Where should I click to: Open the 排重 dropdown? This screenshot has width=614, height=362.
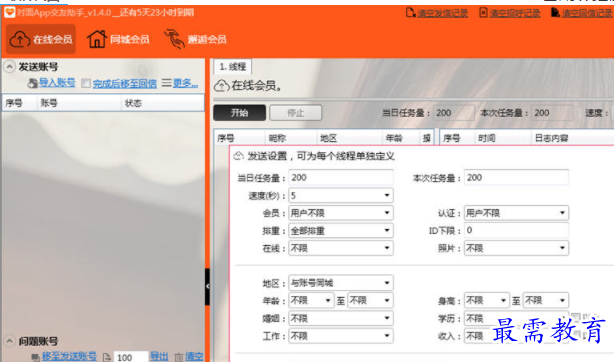(x=341, y=231)
